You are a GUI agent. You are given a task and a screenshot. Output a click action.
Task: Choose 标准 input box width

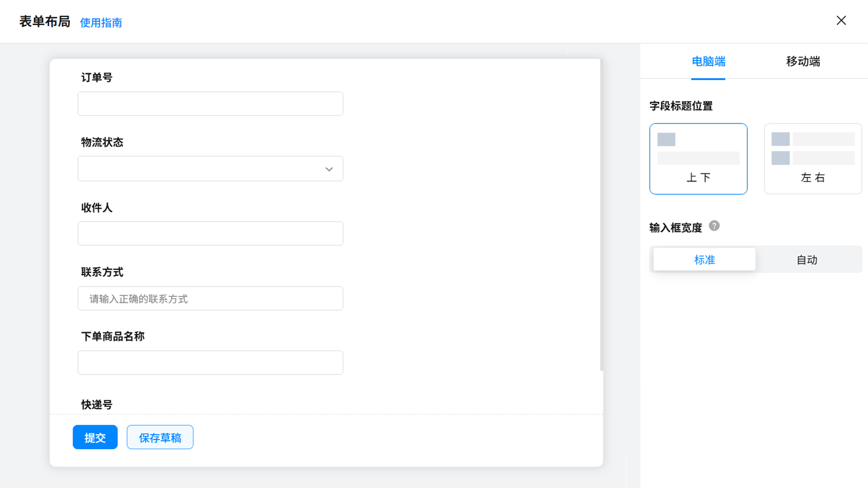tap(704, 259)
